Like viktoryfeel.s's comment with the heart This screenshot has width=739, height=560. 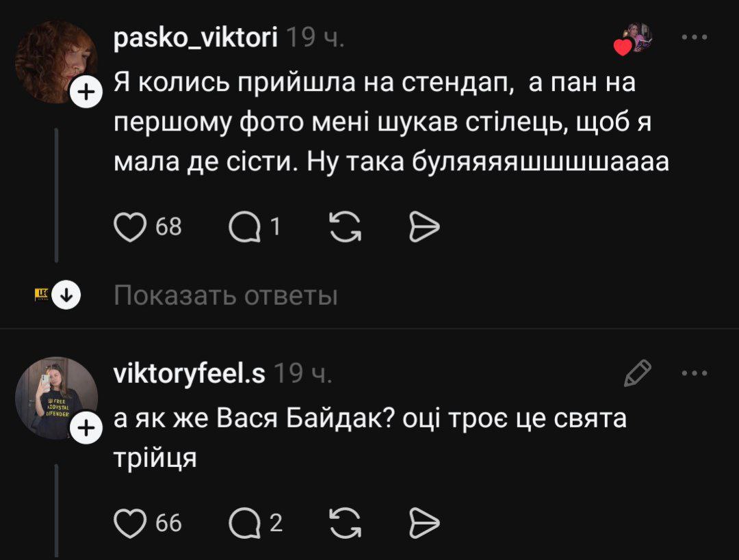tap(128, 523)
